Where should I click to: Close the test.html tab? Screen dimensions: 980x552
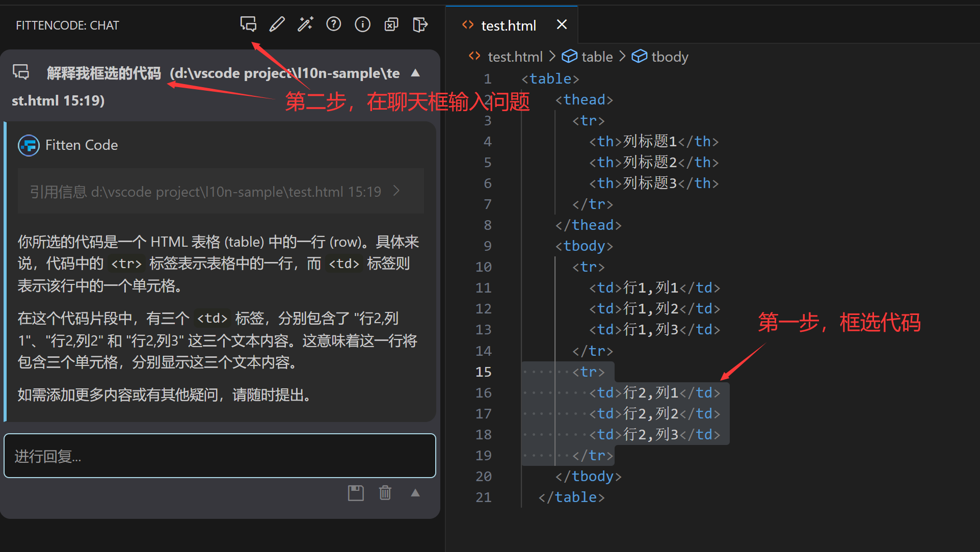(562, 24)
